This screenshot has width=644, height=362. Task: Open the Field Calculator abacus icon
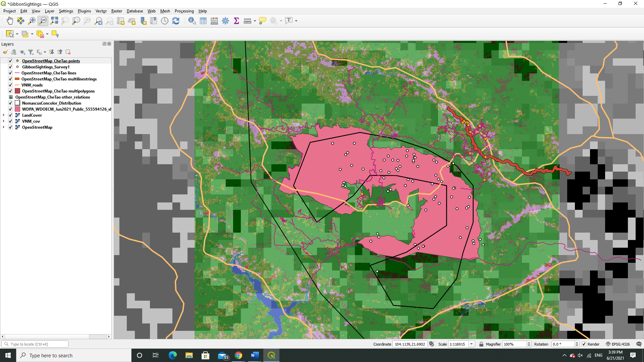pyautogui.click(x=214, y=21)
